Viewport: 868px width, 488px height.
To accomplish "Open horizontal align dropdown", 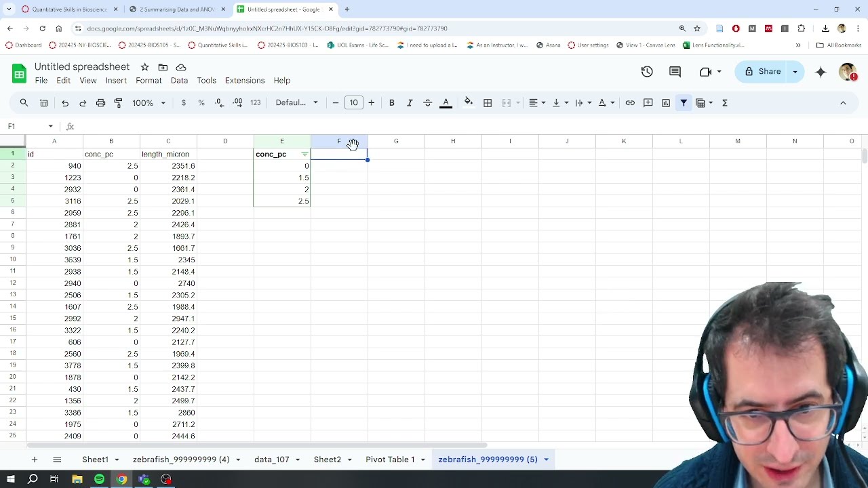I will (x=537, y=103).
